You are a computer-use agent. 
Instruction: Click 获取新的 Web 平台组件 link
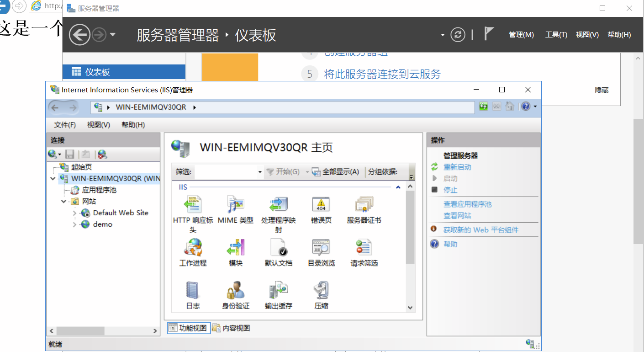[x=481, y=230]
